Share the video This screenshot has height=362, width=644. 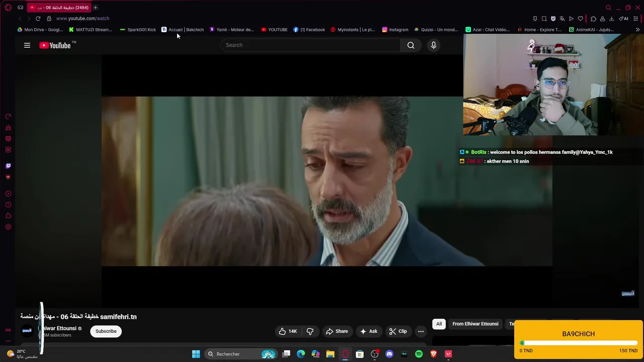pyautogui.click(x=337, y=331)
